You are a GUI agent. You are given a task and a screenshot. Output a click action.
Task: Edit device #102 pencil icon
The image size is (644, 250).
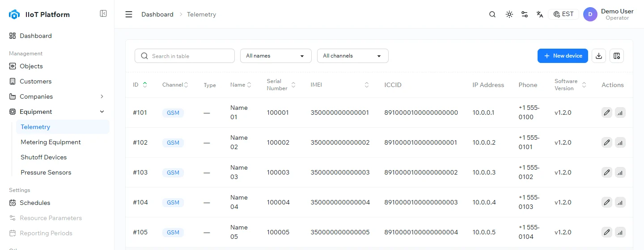pos(607,142)
